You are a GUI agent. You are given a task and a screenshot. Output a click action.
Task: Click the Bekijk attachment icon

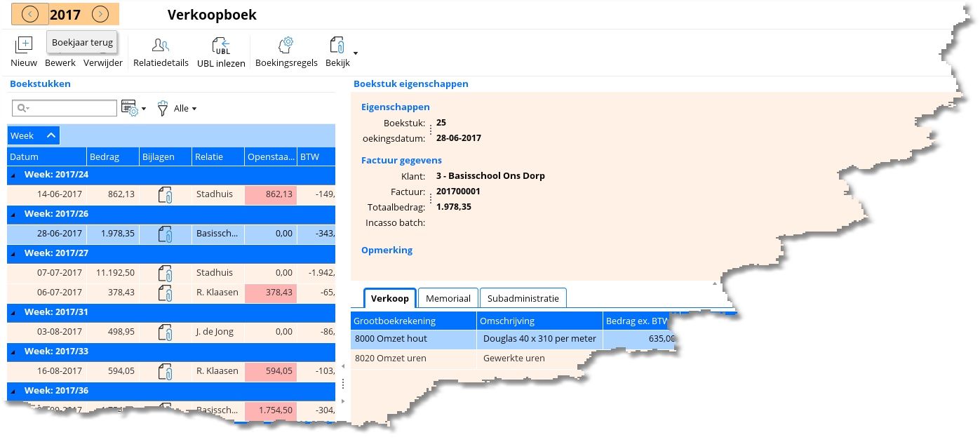click(x=337, y=46)
